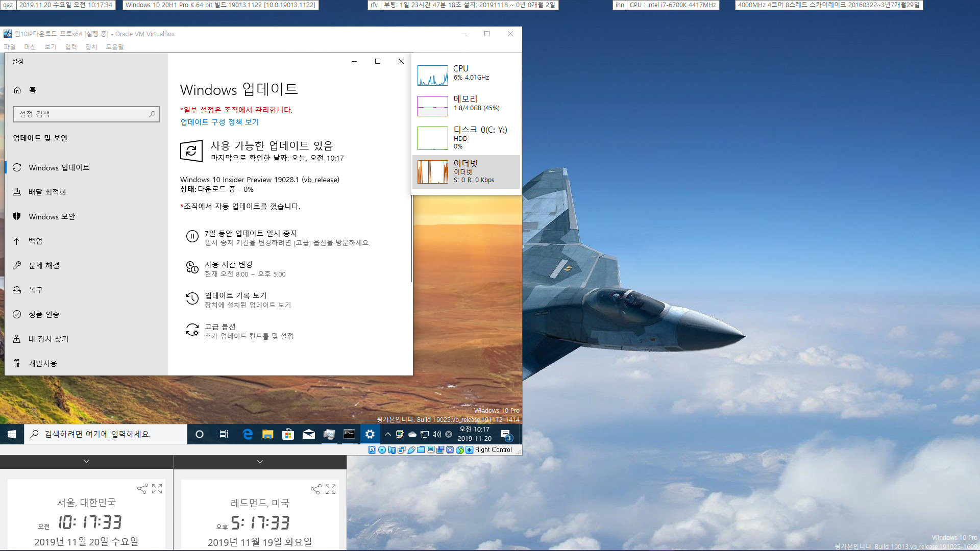Switch to Settings gear in guest taskbar
This screenshot has height=551, width=980.
(370, 434)
